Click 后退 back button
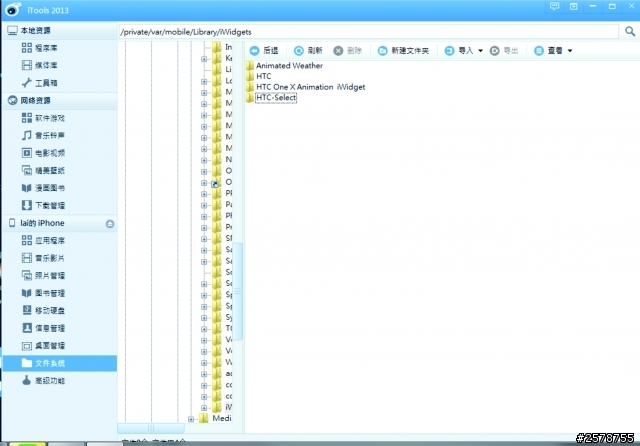 pyautogui.click(x=264, y=51)
